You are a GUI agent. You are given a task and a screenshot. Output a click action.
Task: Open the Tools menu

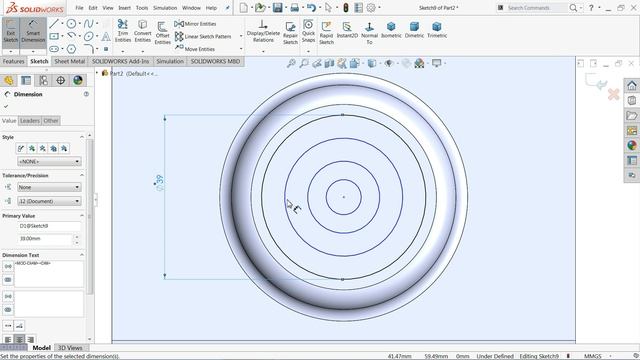(142, 8)
